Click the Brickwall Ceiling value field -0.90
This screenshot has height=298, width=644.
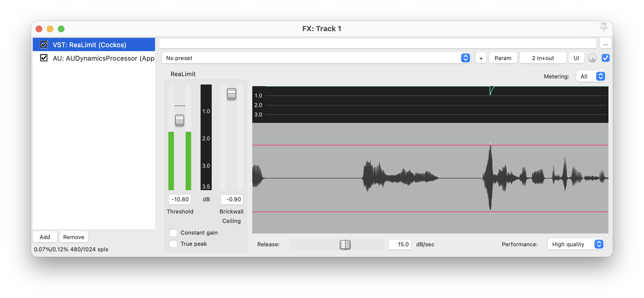tap(232, 199)
